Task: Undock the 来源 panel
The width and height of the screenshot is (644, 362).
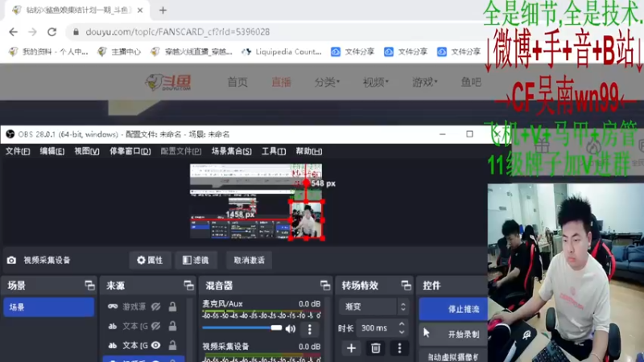Action: click(x=188, y=286)
